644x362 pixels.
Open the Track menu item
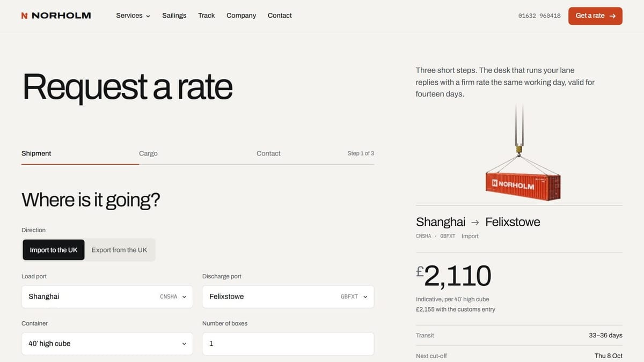click(x=207, y=16)
